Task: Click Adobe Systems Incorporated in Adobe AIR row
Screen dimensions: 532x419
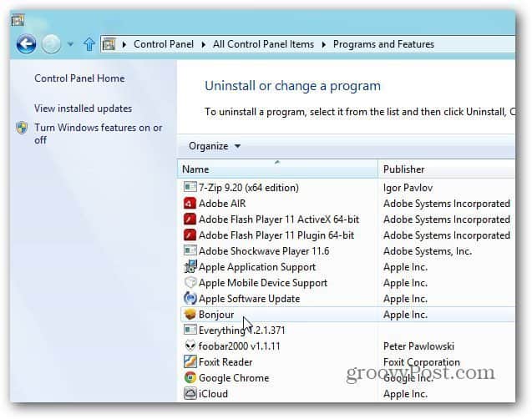Action: point(447,204)
